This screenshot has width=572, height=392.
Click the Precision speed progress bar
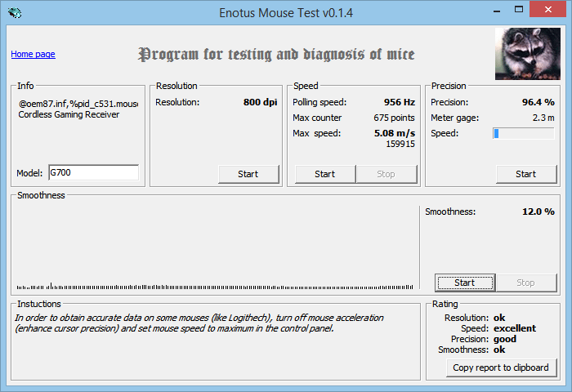524,133
